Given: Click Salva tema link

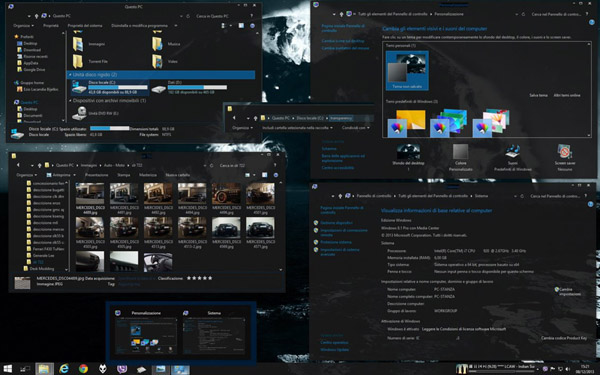Looking at the screenshot, I should tap(538, 95).
